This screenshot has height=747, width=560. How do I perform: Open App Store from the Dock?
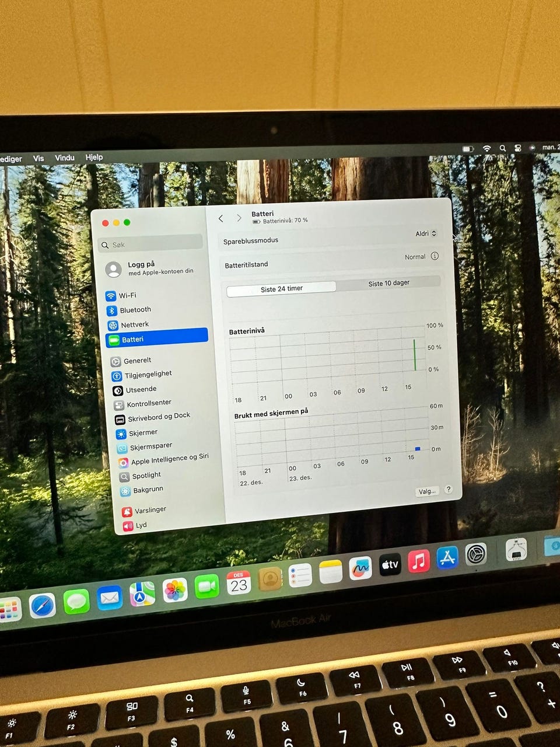447,558
